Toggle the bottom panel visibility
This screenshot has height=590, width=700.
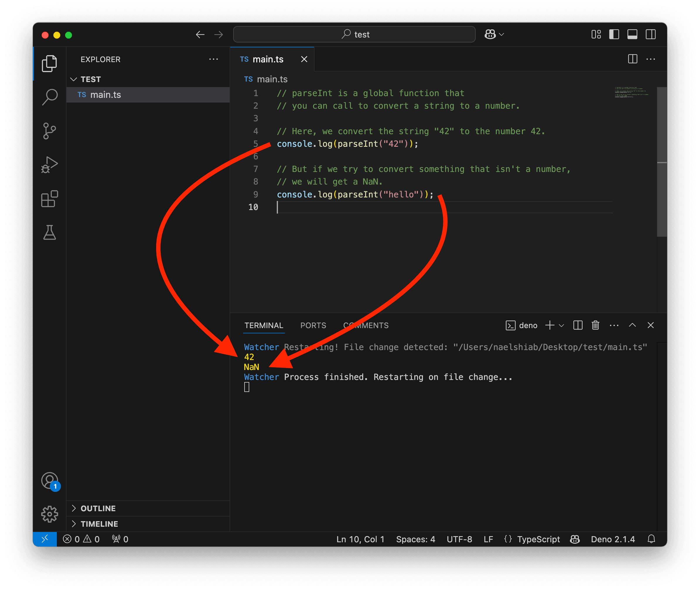pyautogui.click(x=632, y=35)
